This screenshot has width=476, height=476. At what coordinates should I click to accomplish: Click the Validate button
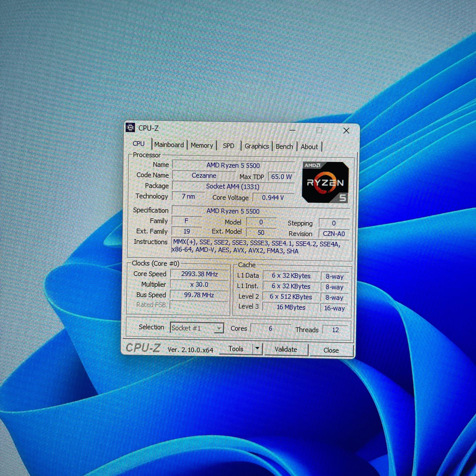pos(286,349)
